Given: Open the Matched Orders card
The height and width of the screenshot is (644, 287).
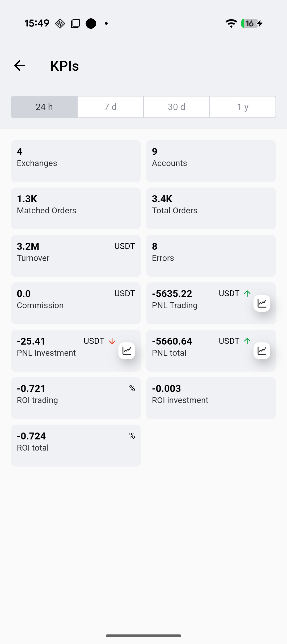Looking at the screenshot, I should point(76,208).
